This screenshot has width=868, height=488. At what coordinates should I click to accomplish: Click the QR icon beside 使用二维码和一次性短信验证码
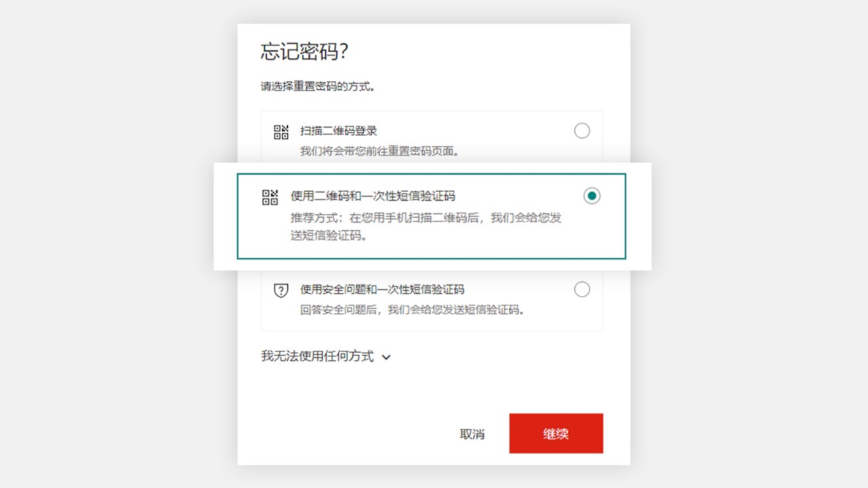click(x=270, y=197)
